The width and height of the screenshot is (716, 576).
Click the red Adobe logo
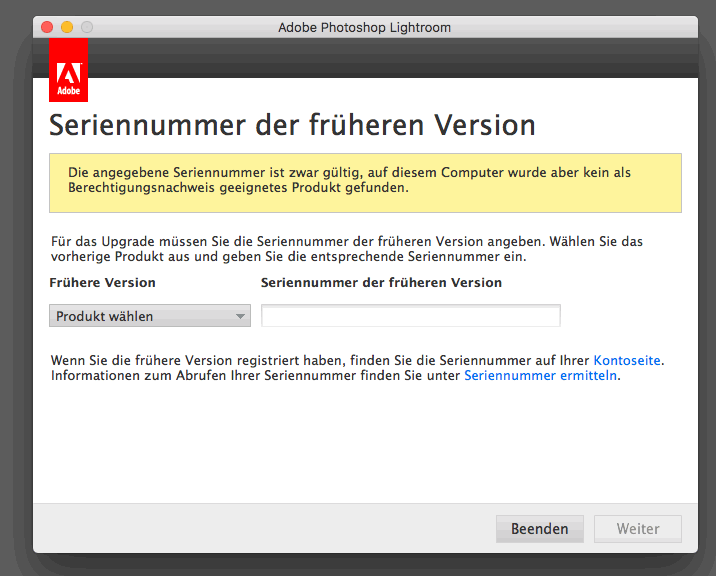point(68,70)
